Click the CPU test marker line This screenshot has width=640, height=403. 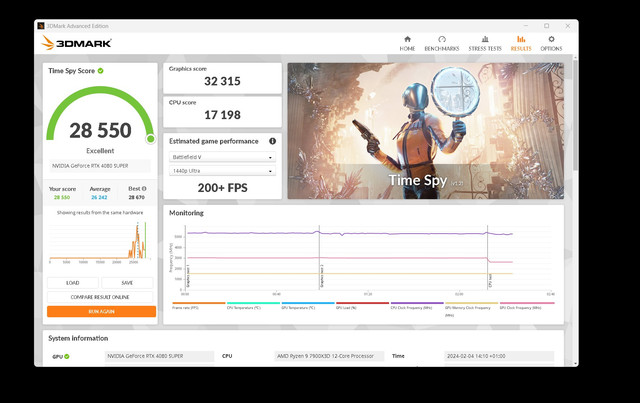487,257
